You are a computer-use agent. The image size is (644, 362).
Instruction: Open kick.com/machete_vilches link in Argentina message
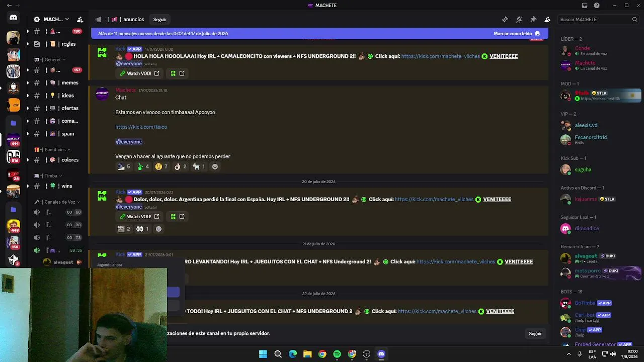tap(434, 200)
